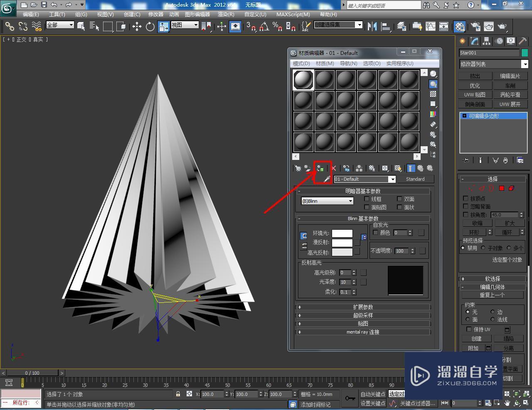532x410 pixels.
Task: Open the Modify command panel tab
Action: [475, 41]
